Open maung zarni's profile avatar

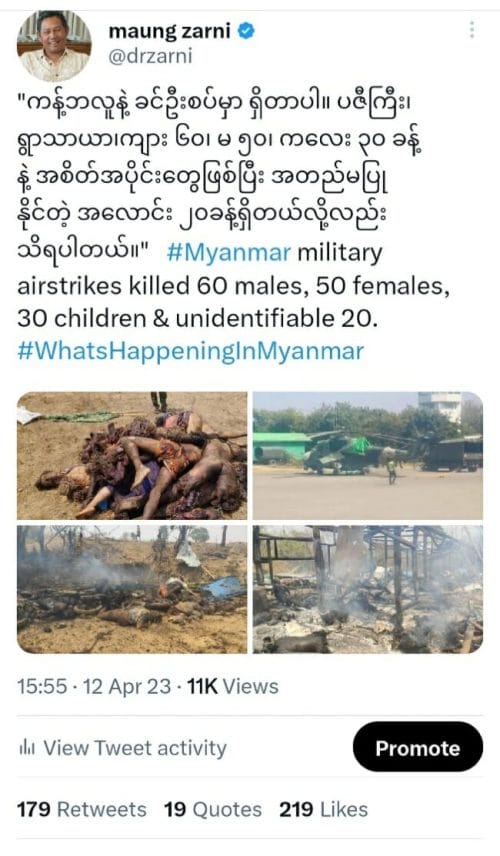click(x=53, y=46)
